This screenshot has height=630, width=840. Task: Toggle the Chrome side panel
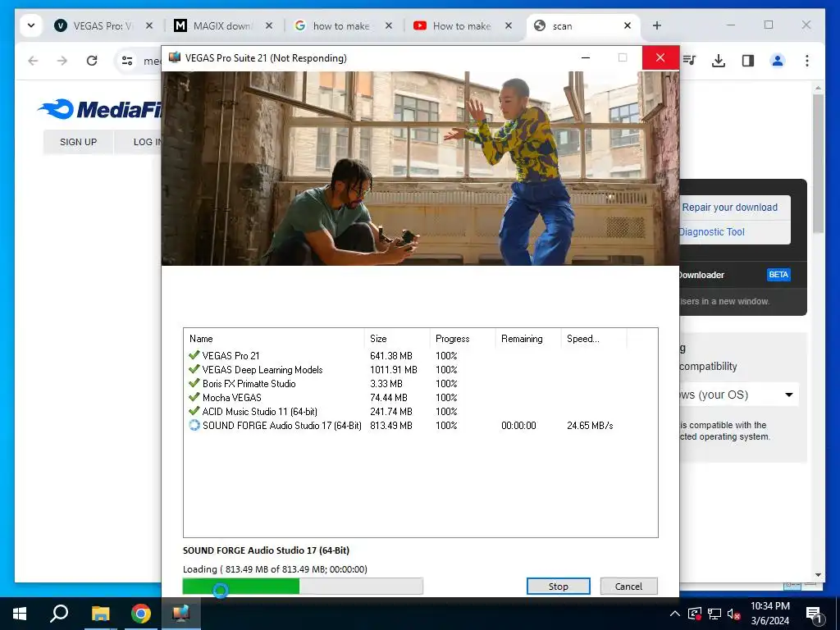point(748,61)
